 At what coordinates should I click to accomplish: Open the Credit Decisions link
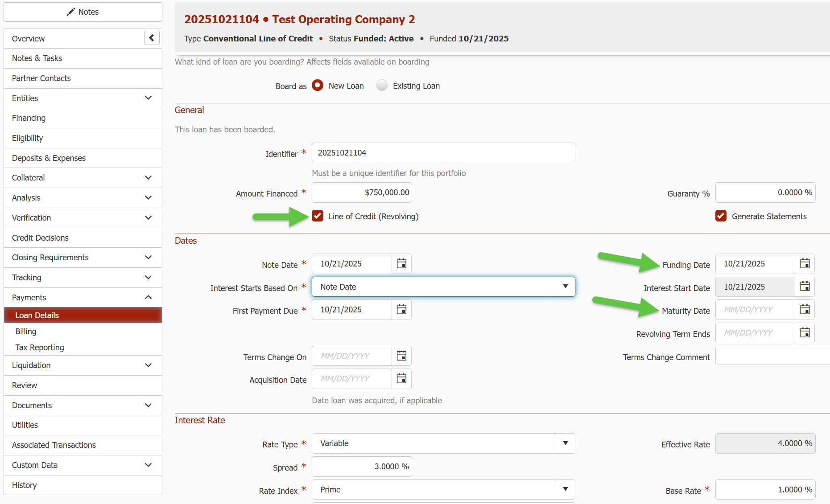point(40,238)
